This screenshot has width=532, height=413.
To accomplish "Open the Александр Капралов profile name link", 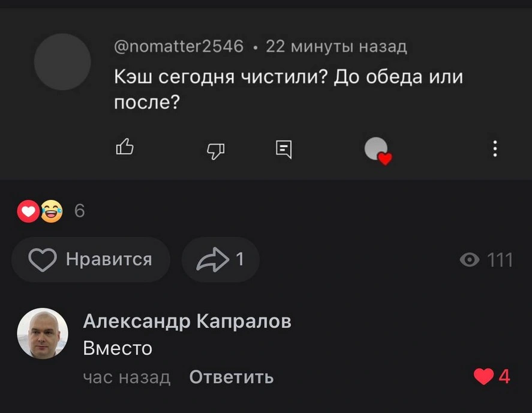I will [x=187, y=322].
